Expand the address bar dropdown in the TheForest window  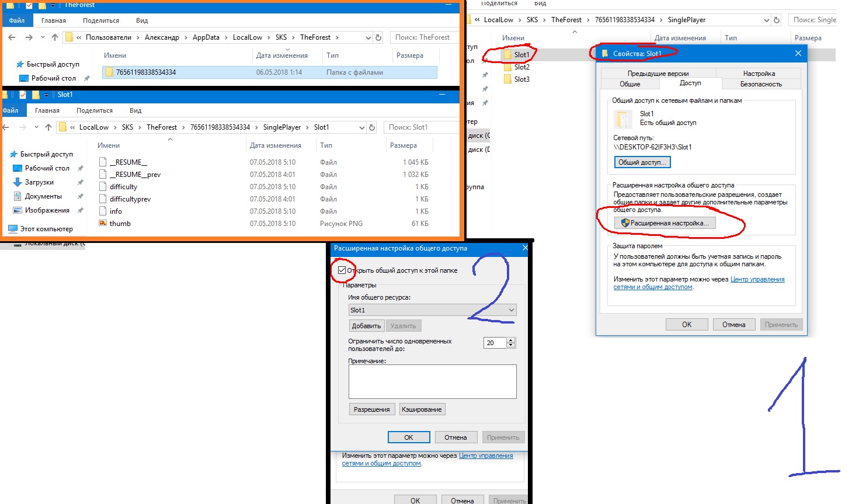point(368,37)
